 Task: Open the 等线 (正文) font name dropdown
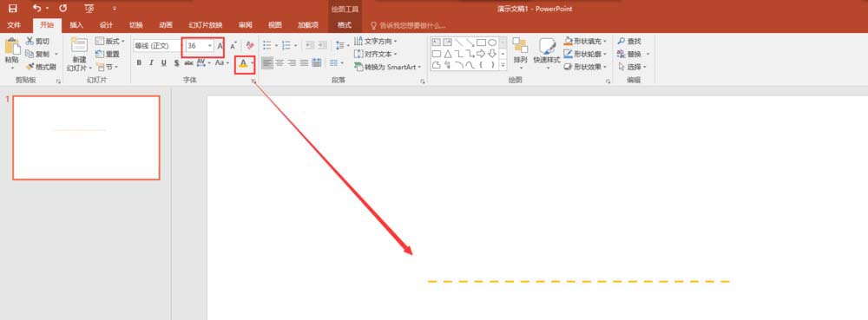click(x=157, y=46)
